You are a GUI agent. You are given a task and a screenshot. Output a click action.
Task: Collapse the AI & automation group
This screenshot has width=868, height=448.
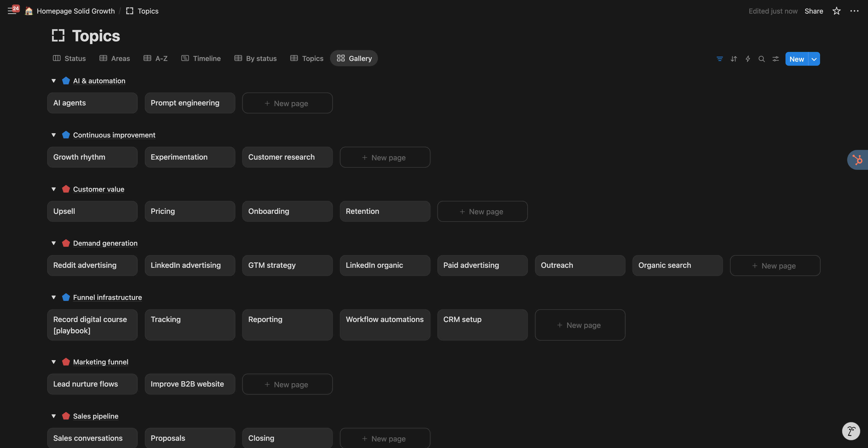54,81
